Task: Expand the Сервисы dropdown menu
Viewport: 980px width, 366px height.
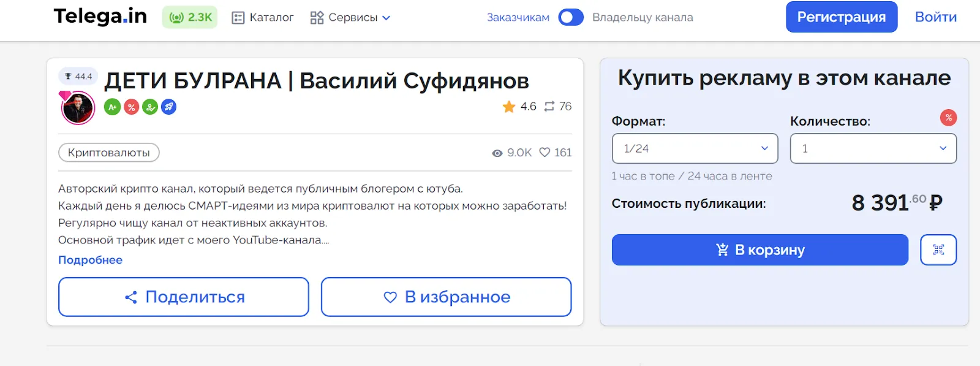Action: coord(350,17)
